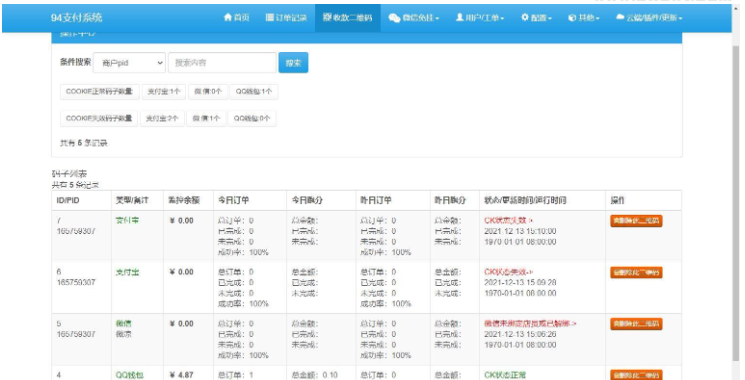Click the QQ钱包:1个 filter button
Screen dimensions: 745x380
[254, 91]
